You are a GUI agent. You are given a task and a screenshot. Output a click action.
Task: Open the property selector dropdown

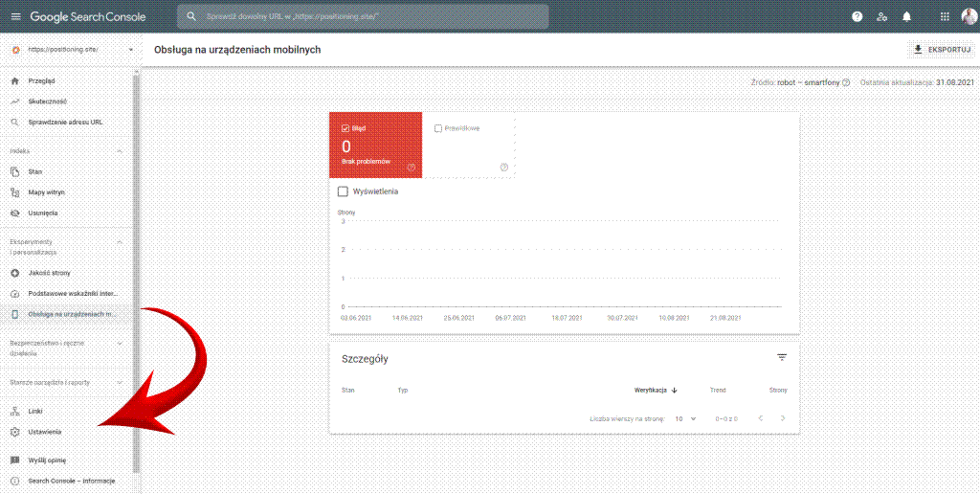coord(73,50)
